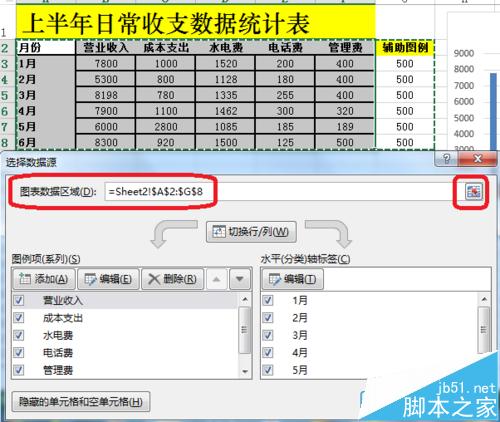Click the dialog help question mark

tap(446, 159)
